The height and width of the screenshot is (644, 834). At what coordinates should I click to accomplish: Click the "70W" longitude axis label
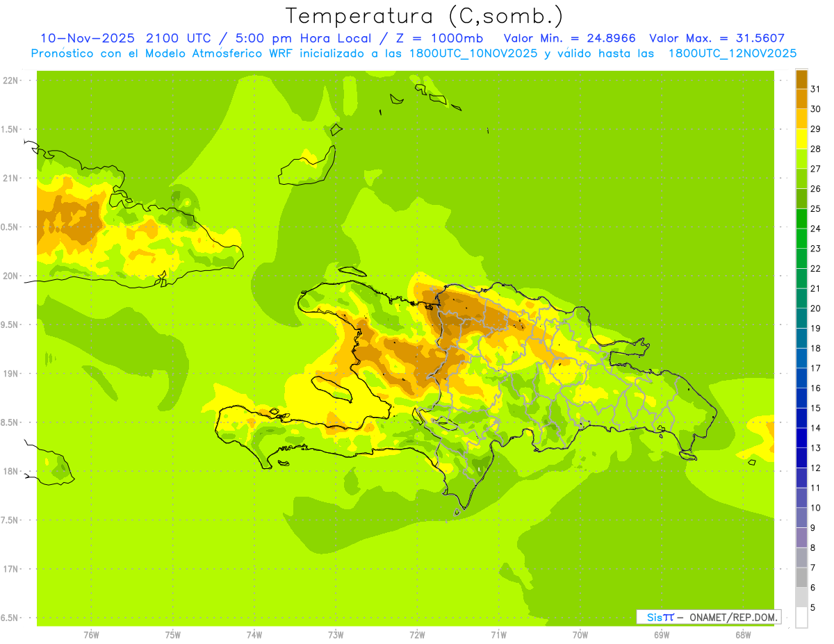tap(580, 635)
